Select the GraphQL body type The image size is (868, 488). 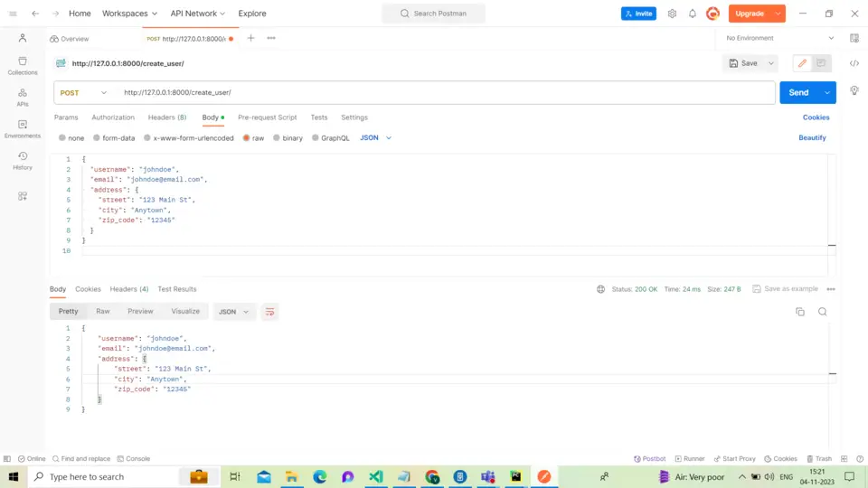[x=331, y=137]
